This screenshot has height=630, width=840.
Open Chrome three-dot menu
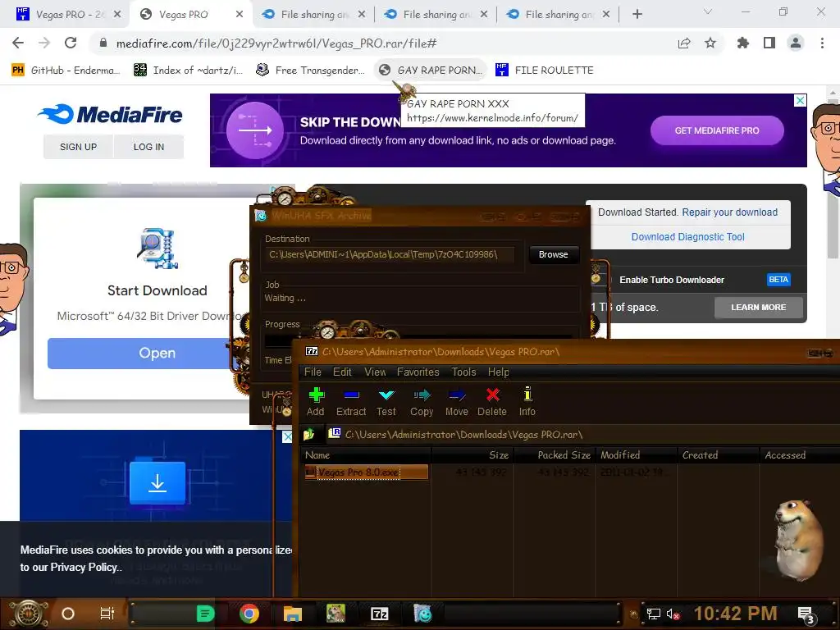click(x=822, y=43)
